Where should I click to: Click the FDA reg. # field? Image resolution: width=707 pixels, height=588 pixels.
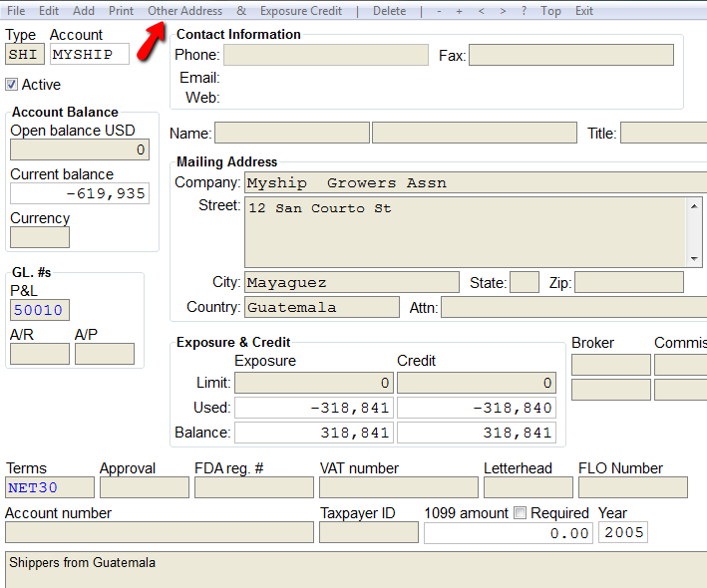pyautogui.click(x=254, y=487)
